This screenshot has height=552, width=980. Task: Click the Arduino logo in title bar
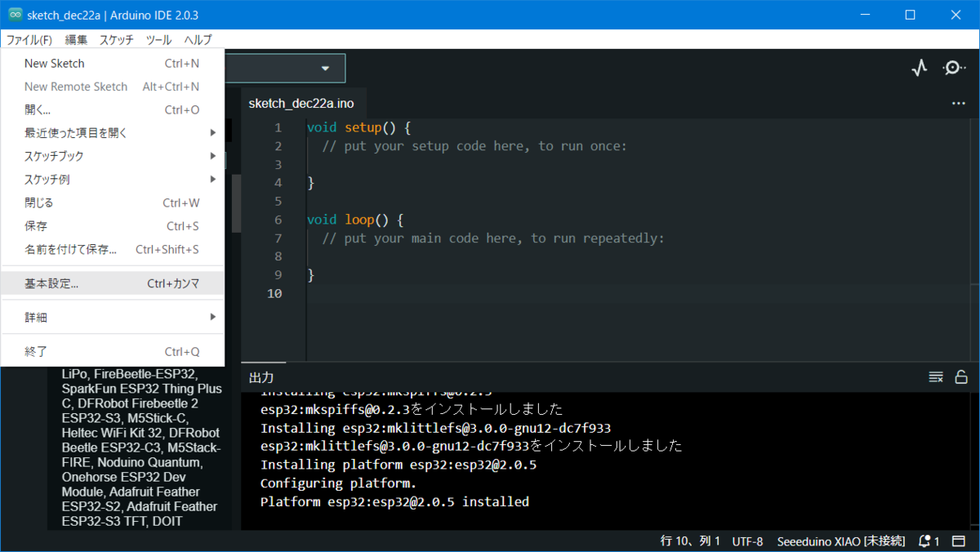15,16
